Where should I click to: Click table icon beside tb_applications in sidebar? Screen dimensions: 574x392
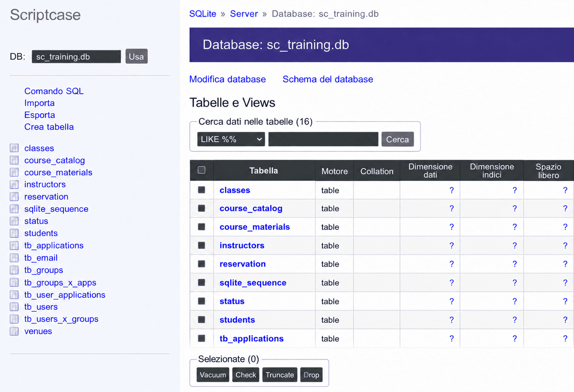14,245
